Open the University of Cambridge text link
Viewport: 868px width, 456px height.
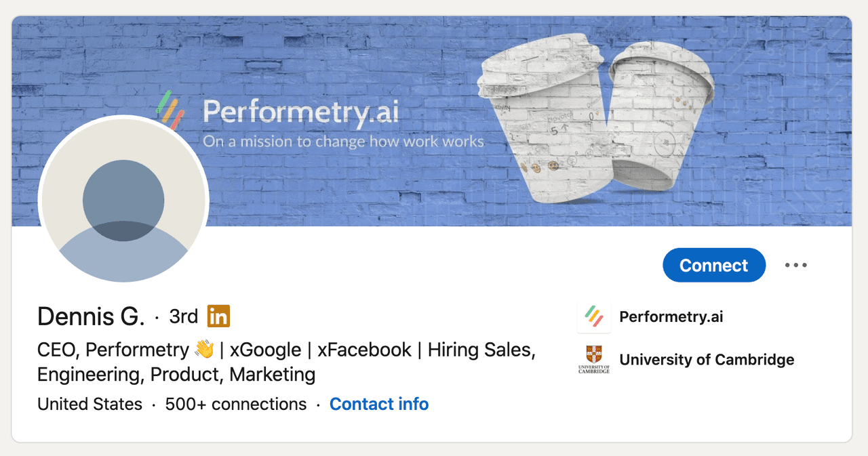[x=707, y=359]
